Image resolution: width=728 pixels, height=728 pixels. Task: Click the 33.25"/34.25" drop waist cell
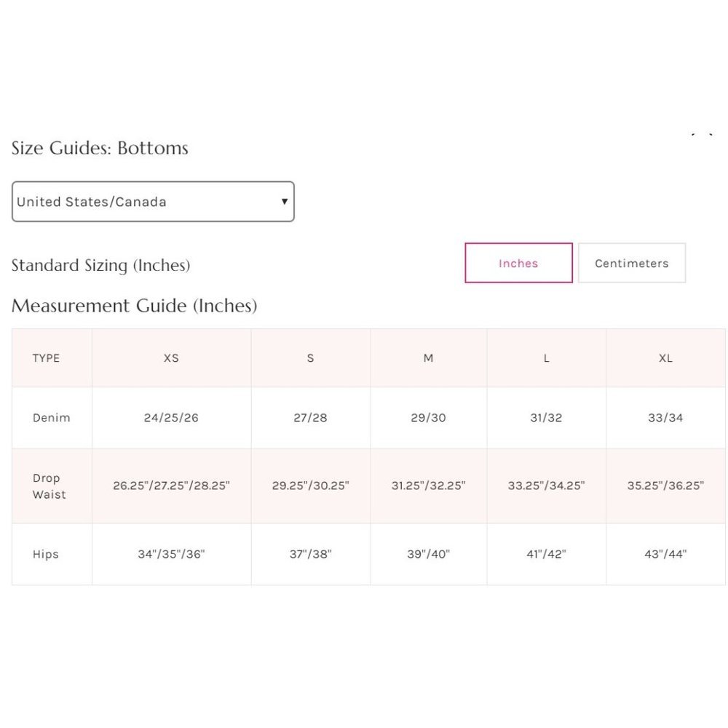tap(546, 486)
